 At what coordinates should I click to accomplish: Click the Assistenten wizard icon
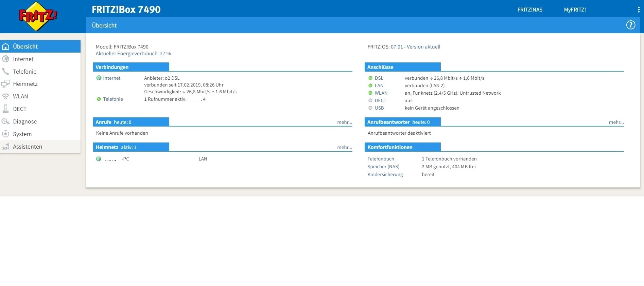point(6,147)
